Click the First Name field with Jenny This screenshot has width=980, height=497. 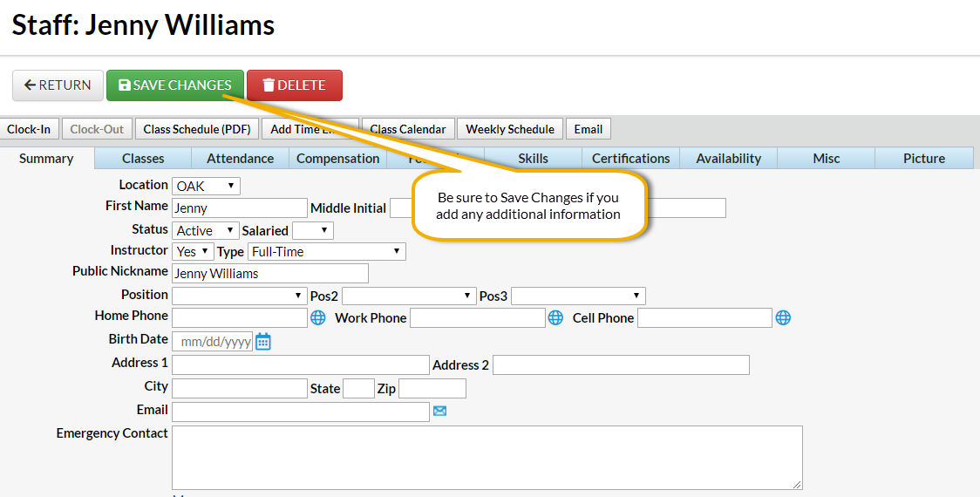[240, 208]
